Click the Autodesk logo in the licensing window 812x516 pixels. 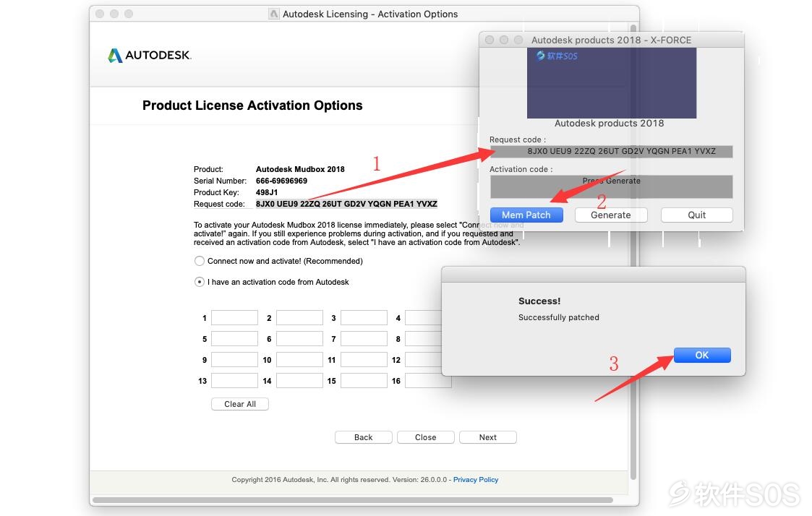149,56
